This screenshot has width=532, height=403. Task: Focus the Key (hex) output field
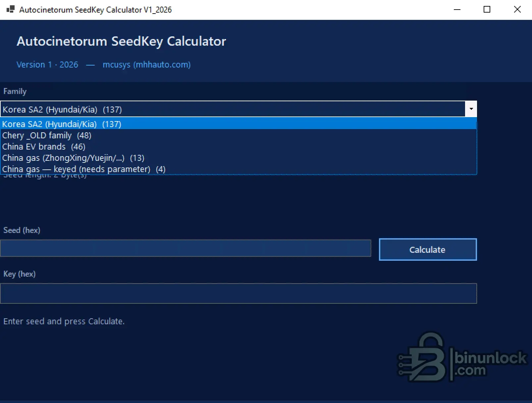click(x=239, y=293)
